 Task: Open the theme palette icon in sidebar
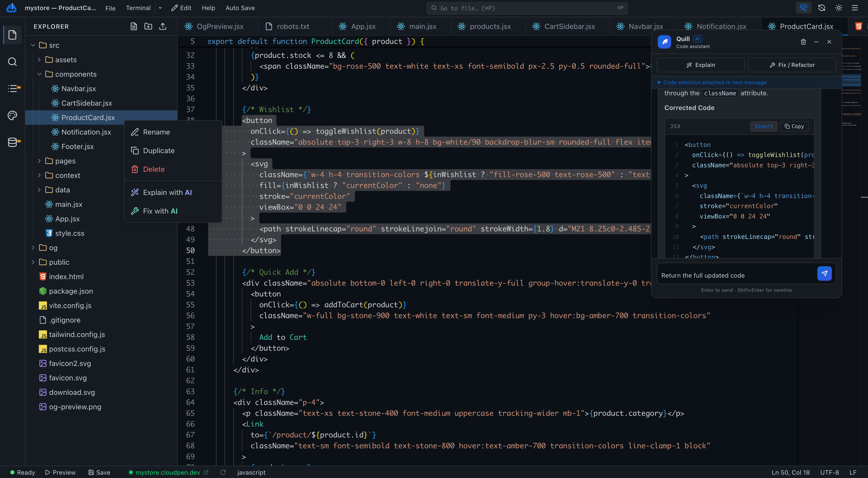coord(12,115)
